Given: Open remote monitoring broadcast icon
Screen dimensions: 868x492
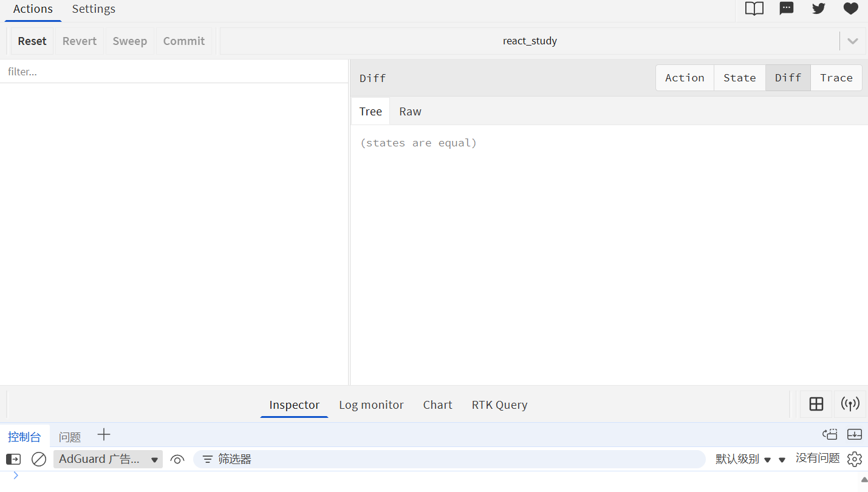Looking at the screenshot, I should click(850, 405).
